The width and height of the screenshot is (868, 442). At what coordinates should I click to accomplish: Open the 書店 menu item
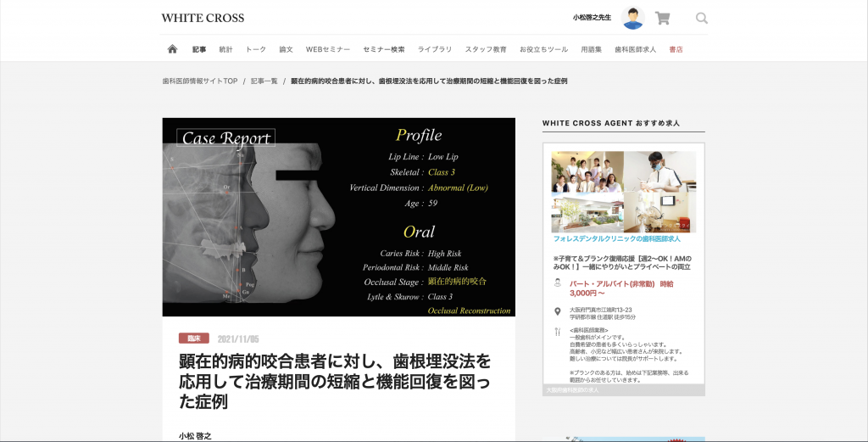[x=676, y=49]
